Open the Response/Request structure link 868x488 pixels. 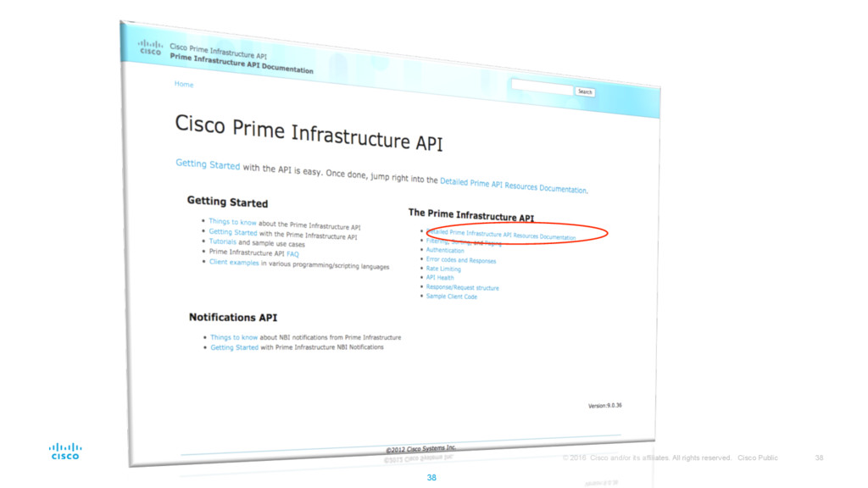462,287
